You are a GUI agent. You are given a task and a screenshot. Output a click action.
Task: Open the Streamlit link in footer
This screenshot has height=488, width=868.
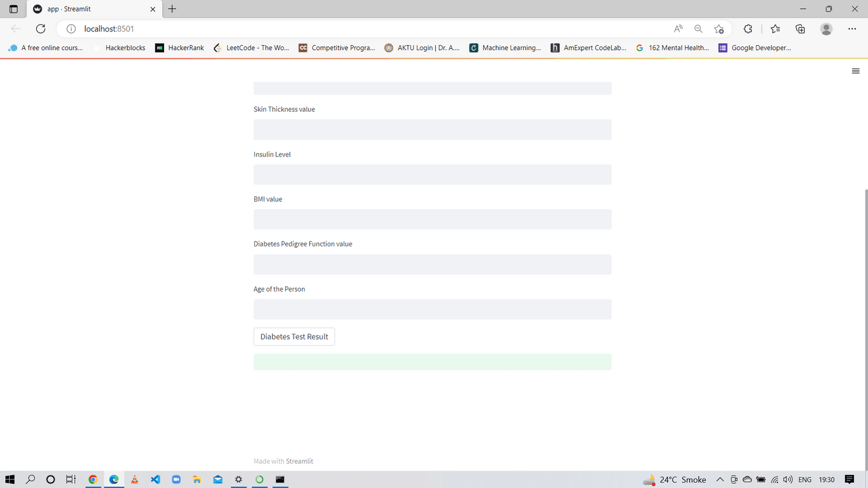click(x=300, y=461)
